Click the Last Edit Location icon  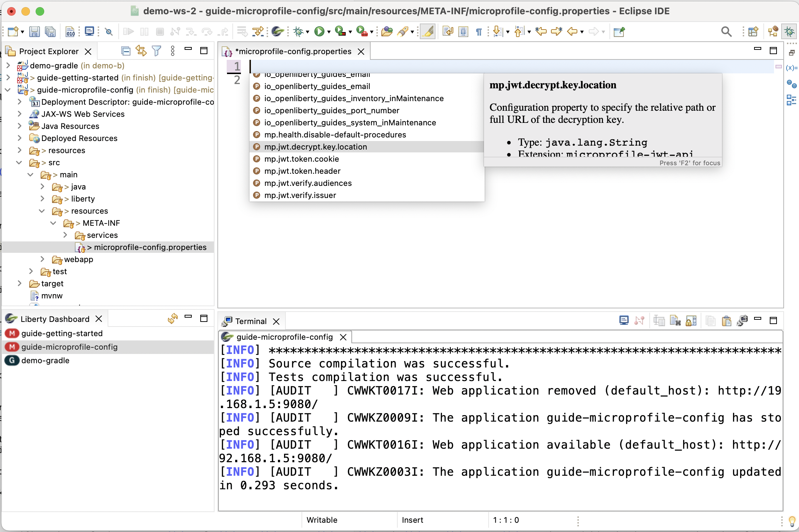(x=541, y=32)
